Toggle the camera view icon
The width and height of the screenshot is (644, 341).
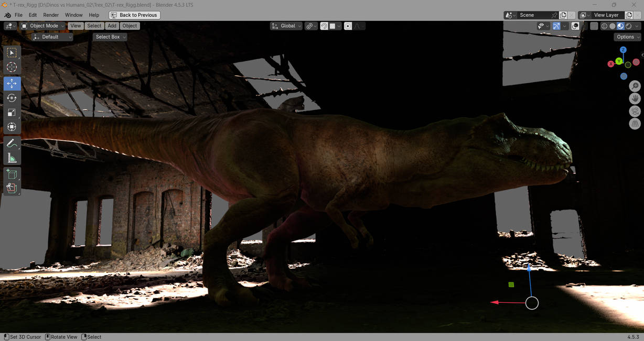click(635, 111)
